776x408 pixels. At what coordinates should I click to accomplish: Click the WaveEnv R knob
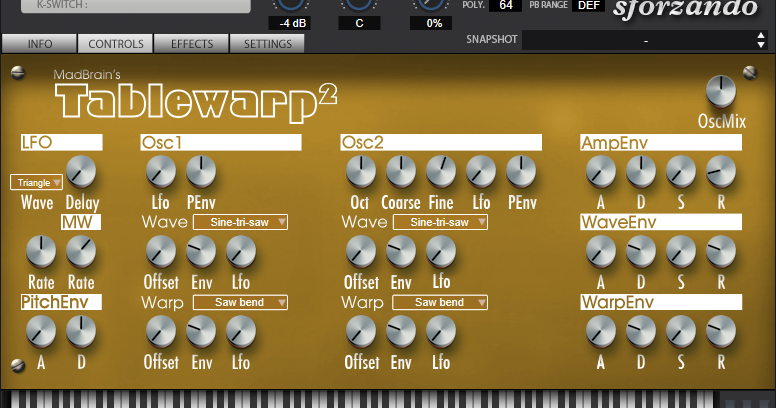(721, 251)
